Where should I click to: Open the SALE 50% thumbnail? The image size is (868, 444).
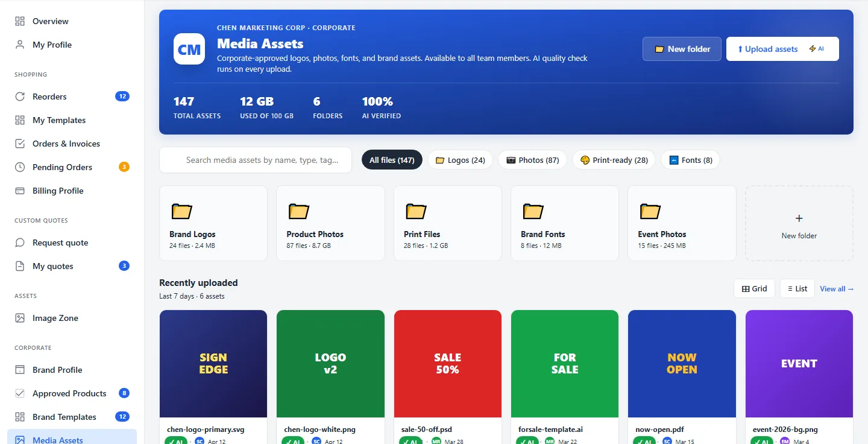[448, 363]
